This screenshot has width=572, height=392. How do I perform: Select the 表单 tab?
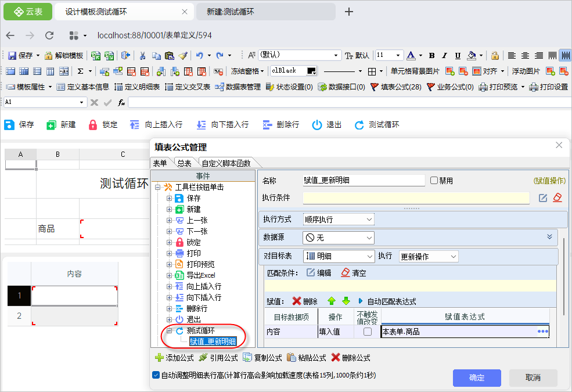click(x=160, y=163)
